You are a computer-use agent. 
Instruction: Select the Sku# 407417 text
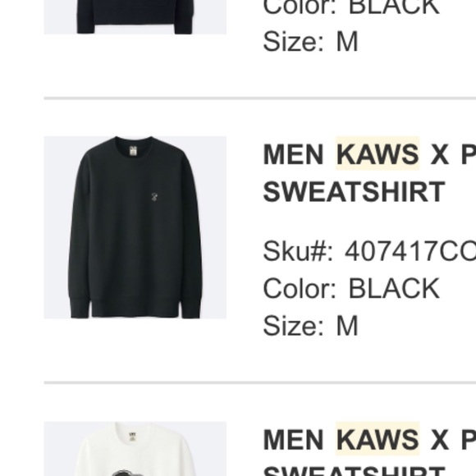(x=369, y=251)
